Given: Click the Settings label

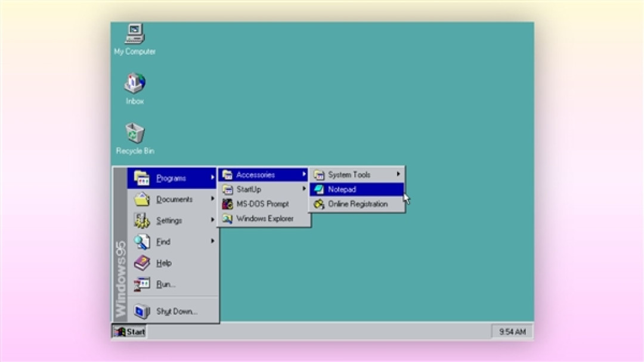Looking at the screenshot, I should tap(169, 221).
